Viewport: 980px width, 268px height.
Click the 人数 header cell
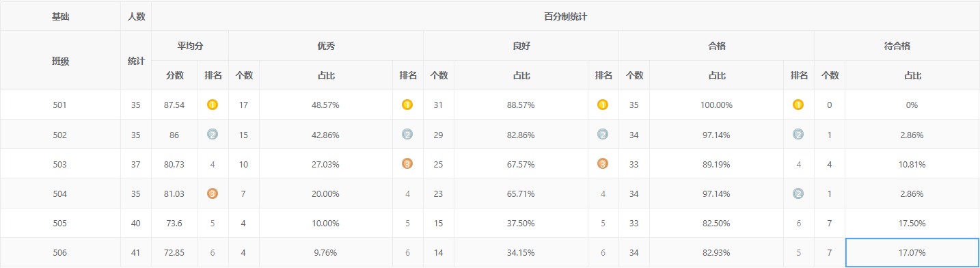click(x=136, y=16)
